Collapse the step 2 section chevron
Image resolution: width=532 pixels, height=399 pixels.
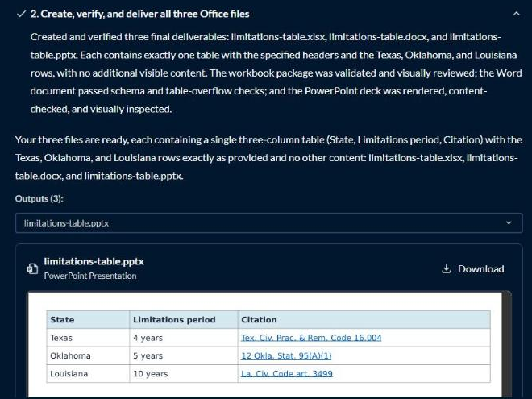[x=517, y=14]
